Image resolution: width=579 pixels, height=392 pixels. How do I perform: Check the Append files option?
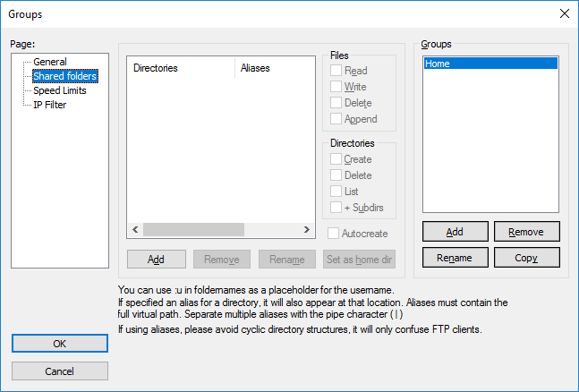(336, 119)
